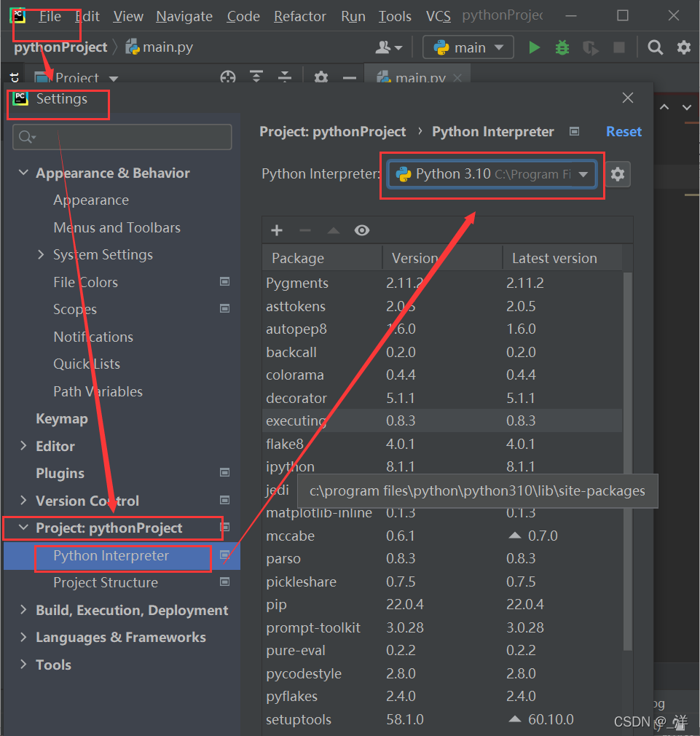Screen dimensions: 700x736
Task: Hide the Project panel with minus icon
Action: (x=350, y=77)
